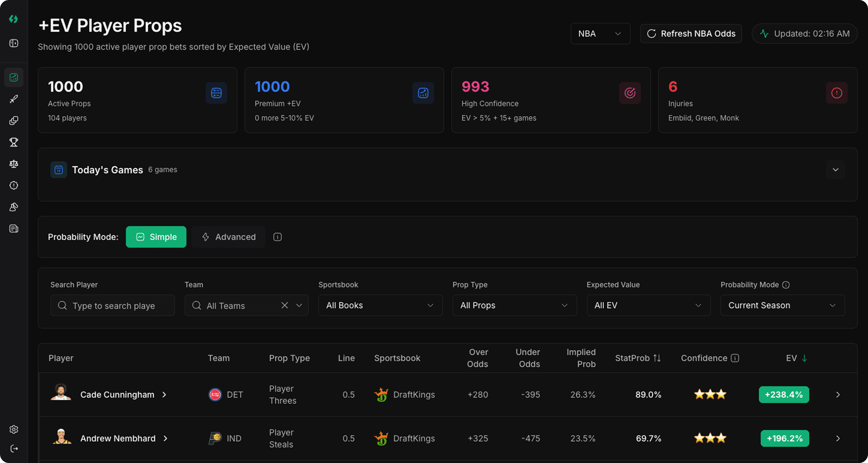Viewport: 868px width, 463px height.
Task: Click Refresh NBA Odds button
Action: coord(691,34)
